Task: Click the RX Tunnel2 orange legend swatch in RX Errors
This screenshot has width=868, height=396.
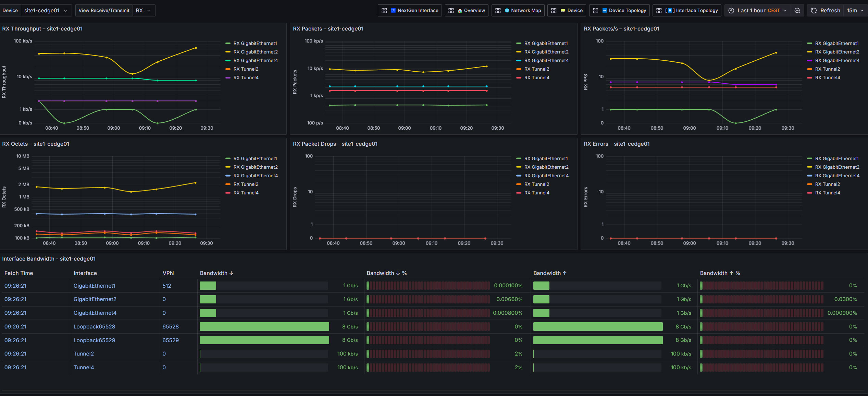Action: point(810,184)
